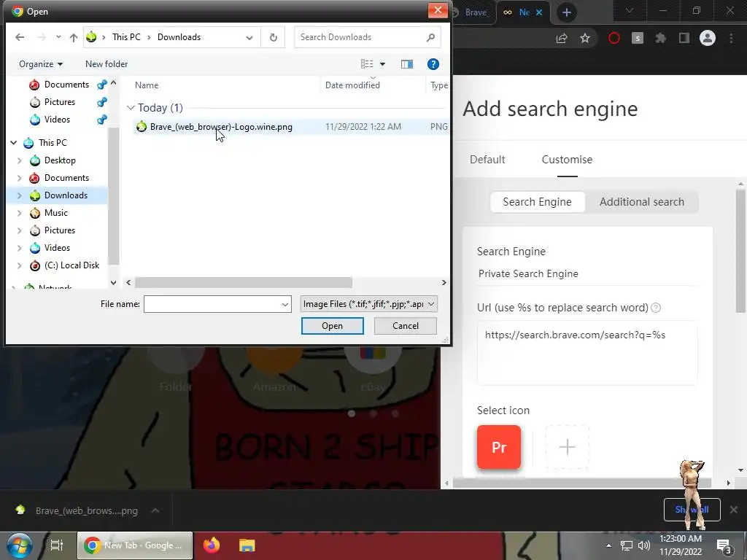Click navigation pane vertical scrollbar
Viewport: 747px width, 560px height.
(x=113, y=195)
